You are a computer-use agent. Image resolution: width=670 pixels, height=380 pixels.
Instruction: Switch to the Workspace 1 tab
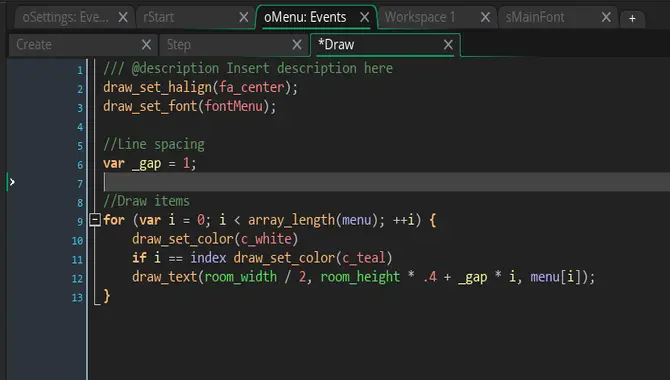coord(420,18)
